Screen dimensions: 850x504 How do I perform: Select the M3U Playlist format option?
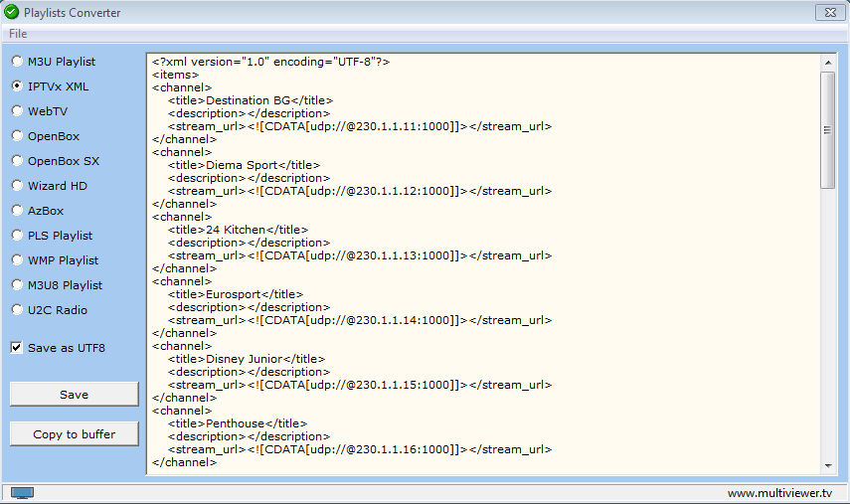tap(17, 62)
